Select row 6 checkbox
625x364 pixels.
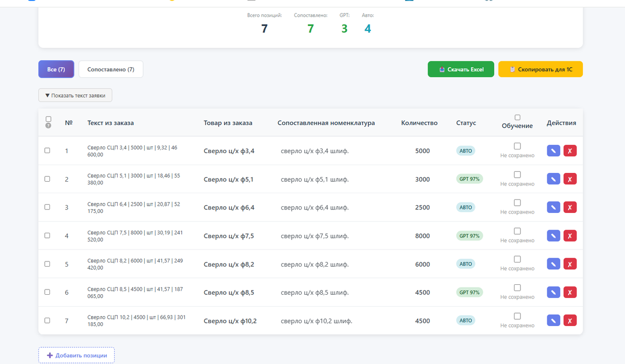click(47, 292)
